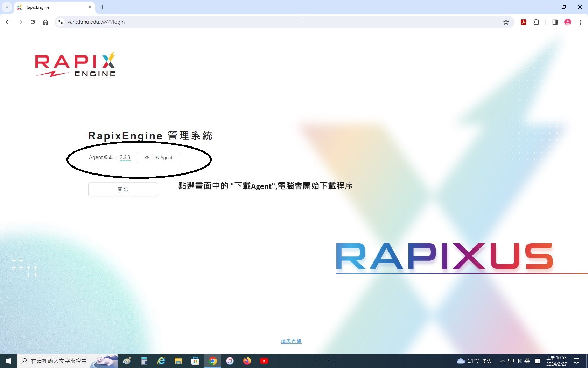Toggle the Chrome side panel
The width and height of the screenshot is (588, 368).
(555, 22)
